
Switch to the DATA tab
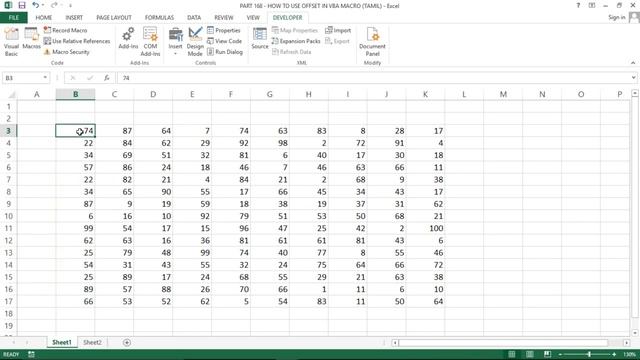click(x=194, y=18)
